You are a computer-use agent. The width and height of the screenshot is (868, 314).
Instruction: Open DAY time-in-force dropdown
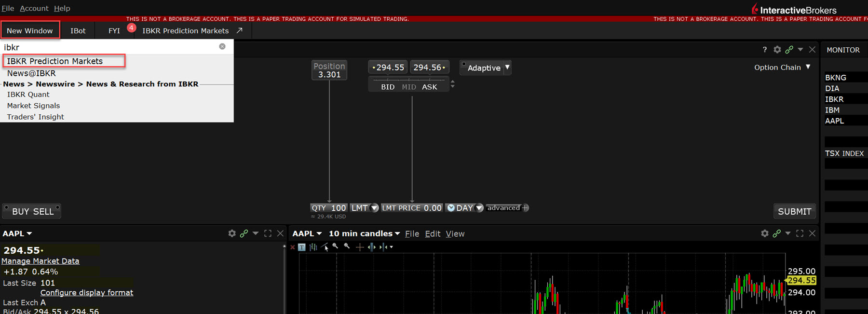click(x=479, y=208)
